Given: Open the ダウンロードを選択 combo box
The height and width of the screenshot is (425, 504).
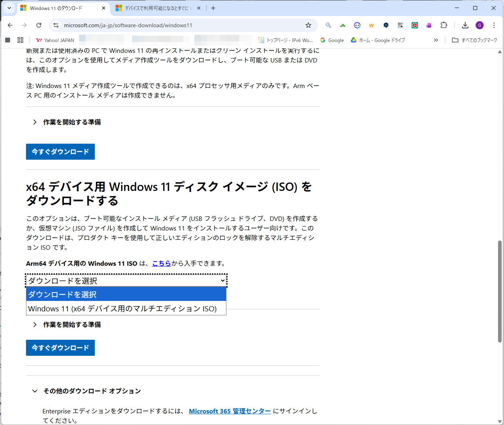Looking at the screenshot, I should pos(126,280).
